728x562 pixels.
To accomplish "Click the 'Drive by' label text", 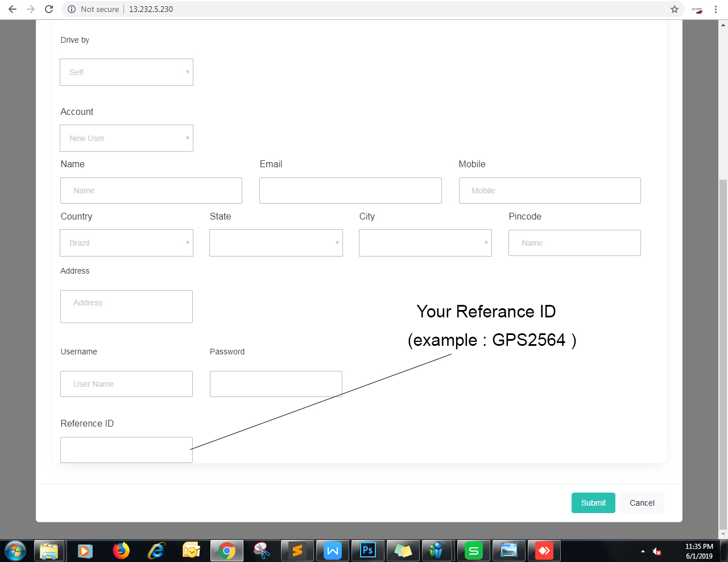I will (x=75, y=40).
